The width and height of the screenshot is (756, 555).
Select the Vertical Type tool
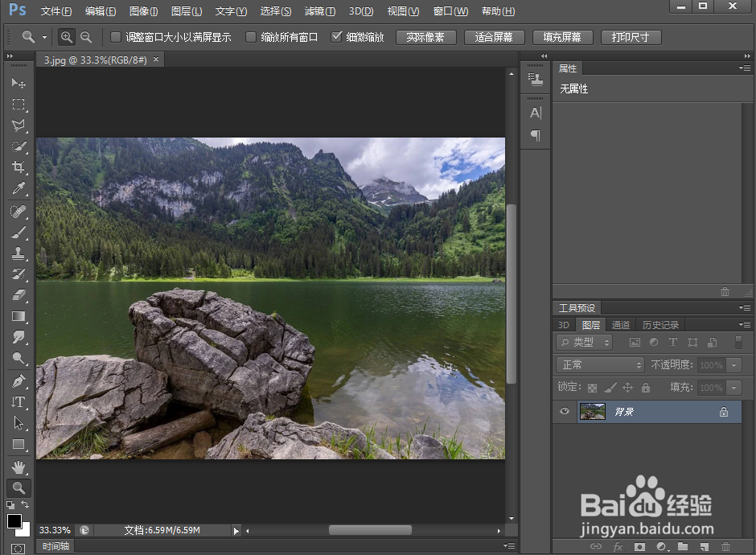click(18, 401)
